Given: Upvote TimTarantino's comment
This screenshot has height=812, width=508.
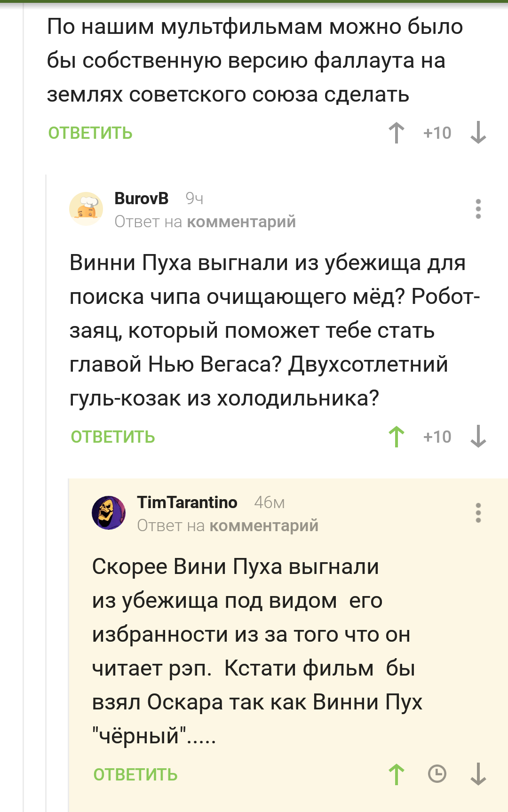Looking at the screenshot, I should coord(397,774).
